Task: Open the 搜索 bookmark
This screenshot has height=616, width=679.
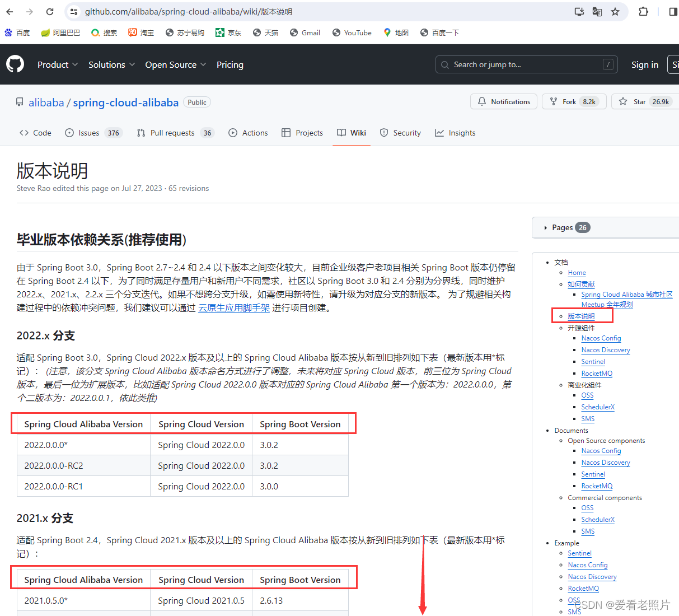Action: point(104,32)
